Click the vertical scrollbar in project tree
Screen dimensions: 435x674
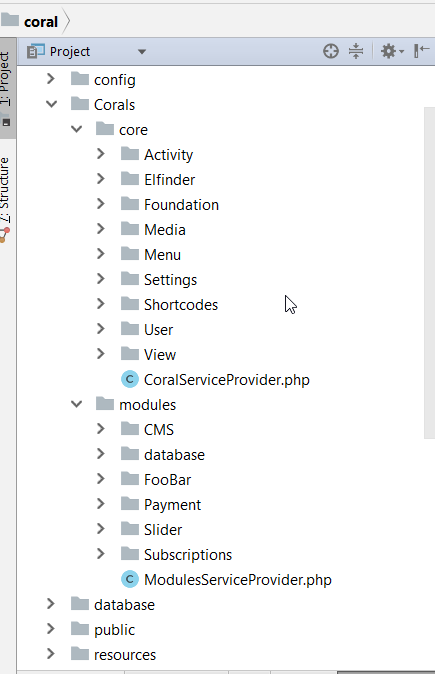pos(429,273)
